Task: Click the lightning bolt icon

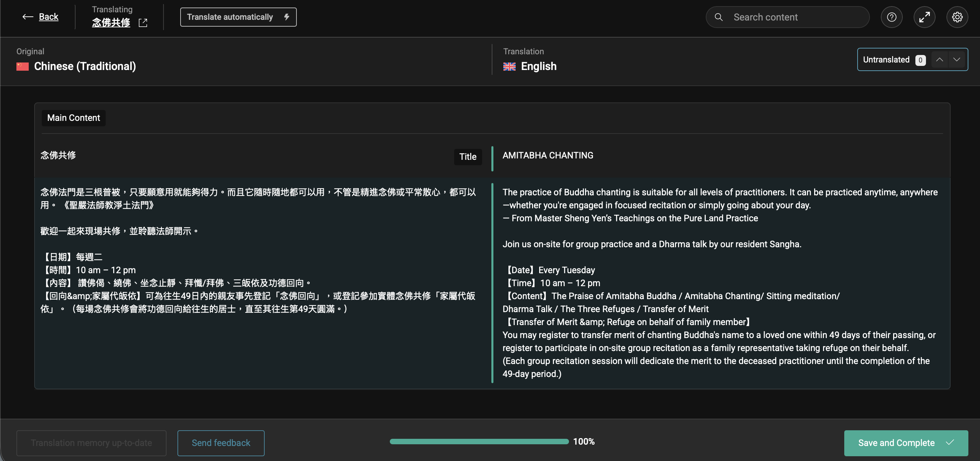Action: 287,17
